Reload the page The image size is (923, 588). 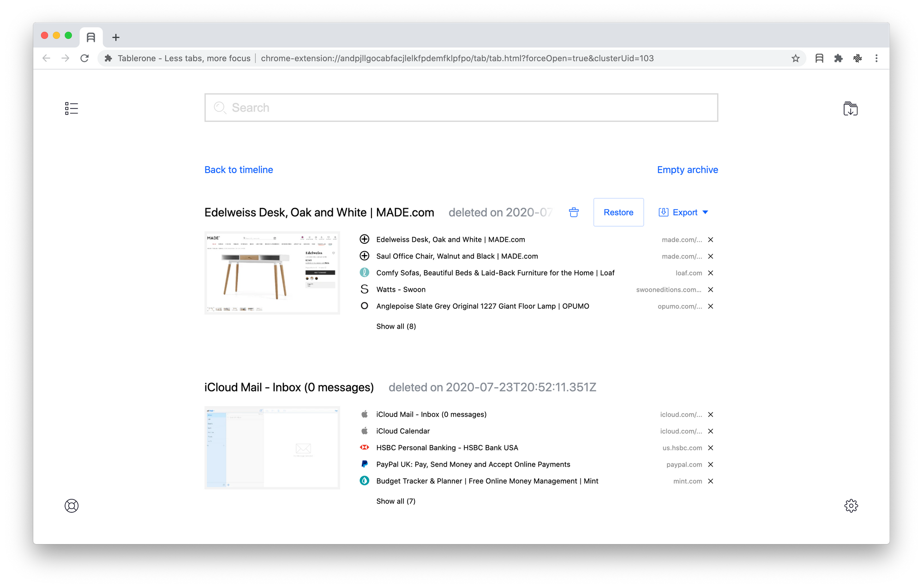pyautogui.click(x=84, y=58)
